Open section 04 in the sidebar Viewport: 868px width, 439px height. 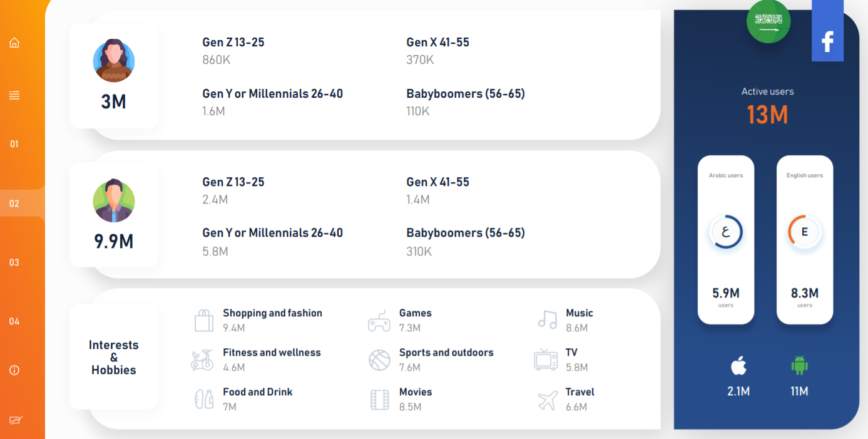coord(14,321)
